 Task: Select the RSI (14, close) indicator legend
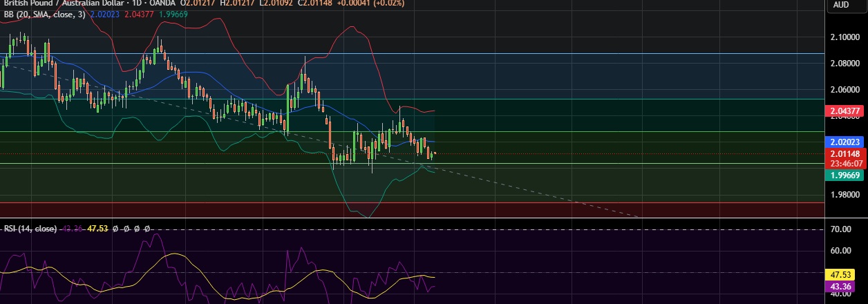[30, 228]
